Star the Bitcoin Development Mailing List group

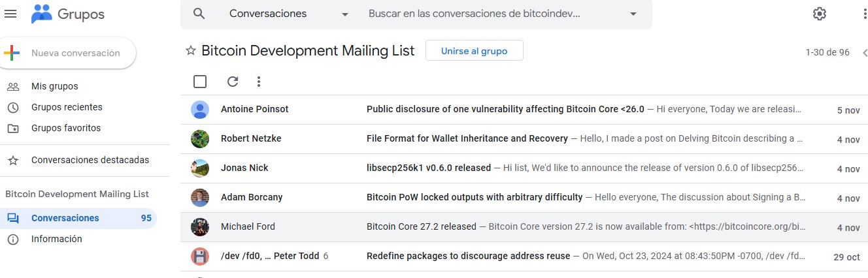click(x=191, y=51)
